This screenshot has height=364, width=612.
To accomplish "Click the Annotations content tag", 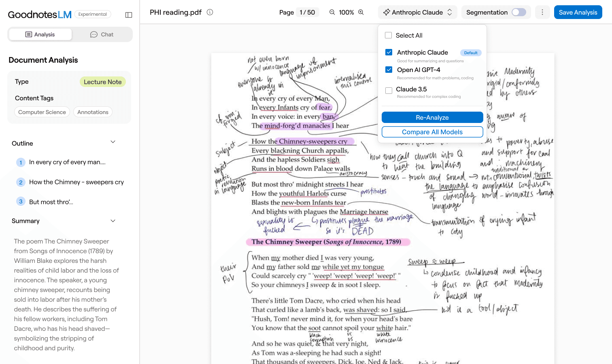I will (93, 112).
